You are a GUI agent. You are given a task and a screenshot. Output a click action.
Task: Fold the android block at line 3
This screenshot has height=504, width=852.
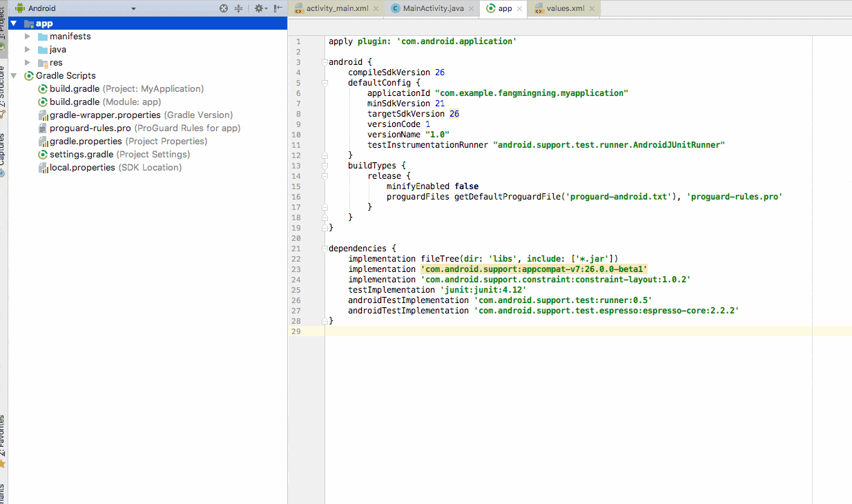pos(325,62)
